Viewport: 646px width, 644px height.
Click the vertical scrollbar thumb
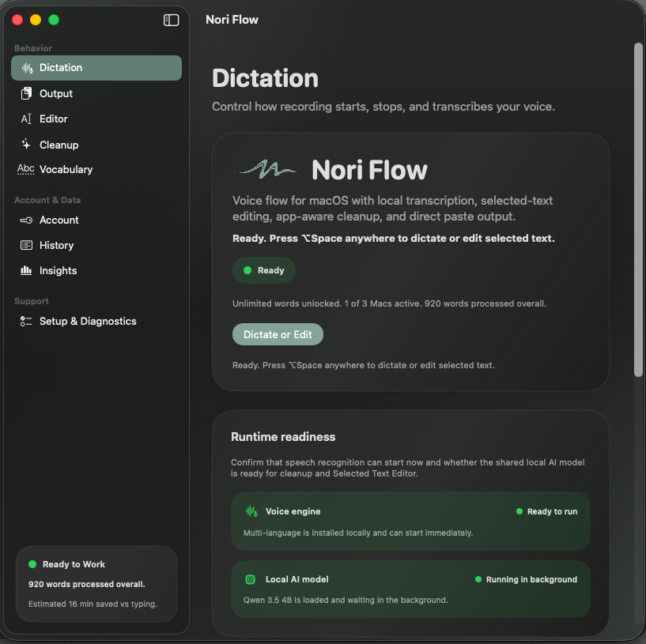coord(638,210)
